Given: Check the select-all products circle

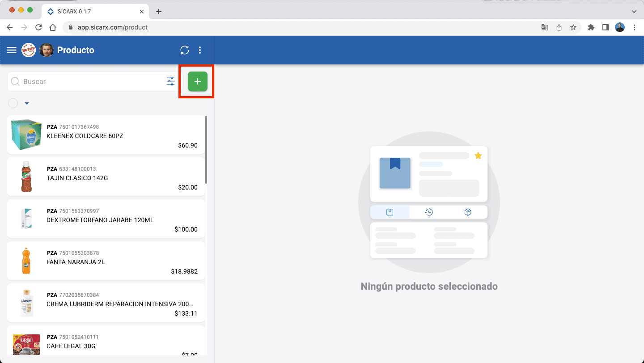Looking at the screenshot, I should point(13,103).
